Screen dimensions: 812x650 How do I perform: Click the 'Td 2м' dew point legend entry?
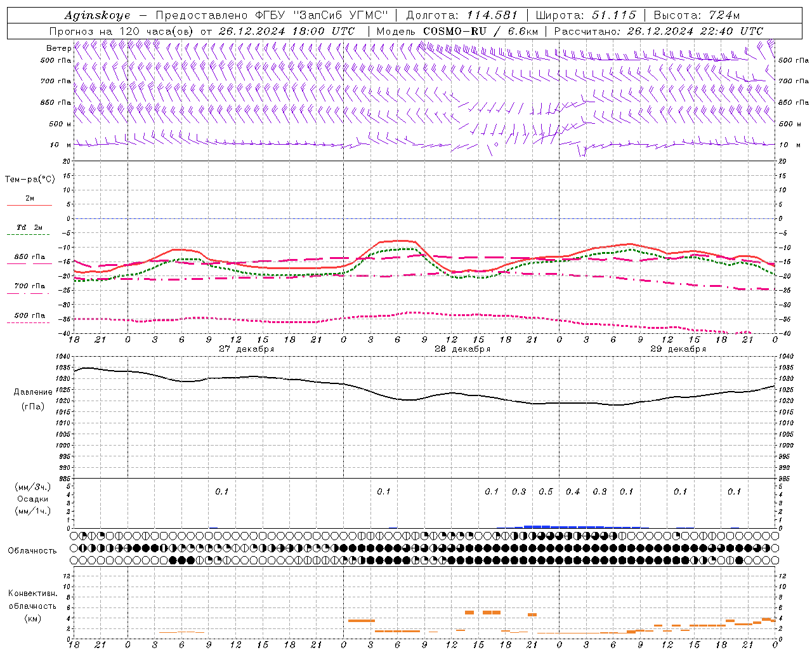point(29,227)
